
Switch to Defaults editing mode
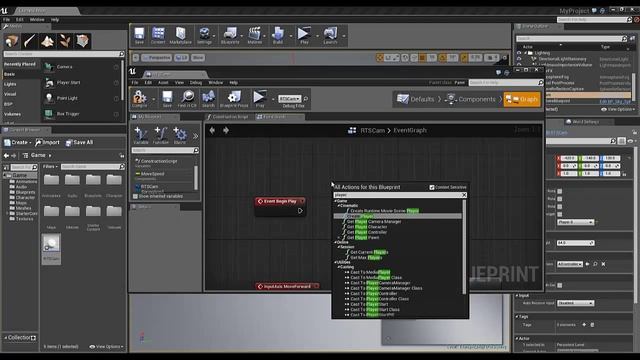pyautogui.click(x=416, y=99)
